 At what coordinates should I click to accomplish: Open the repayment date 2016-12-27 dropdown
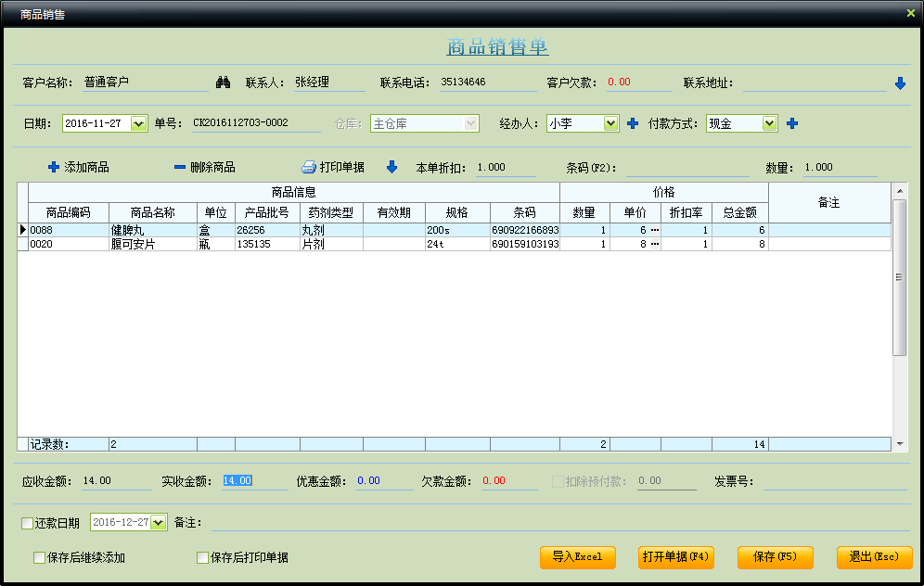tap(158, 522)
